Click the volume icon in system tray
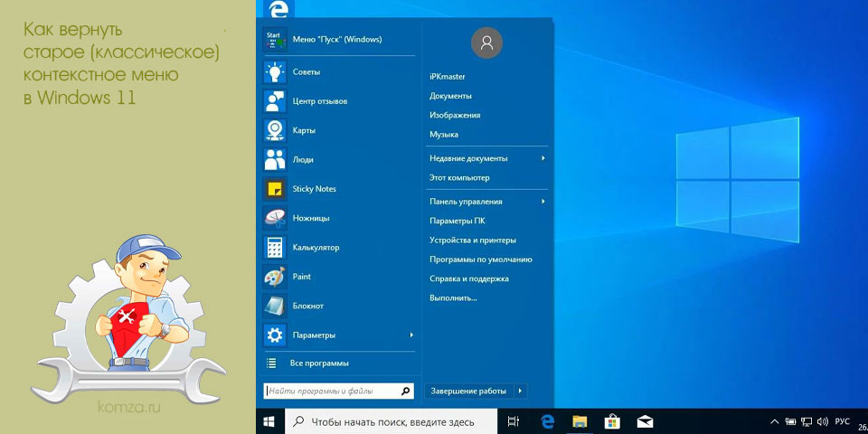868x434 pixels. pyautogui.click(x=822, y=422)
